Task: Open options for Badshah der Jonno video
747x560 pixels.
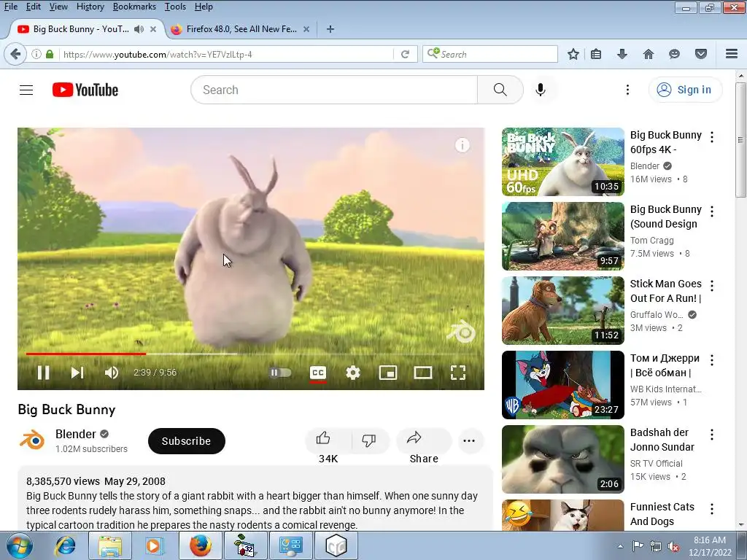Action: coord(712,435)
